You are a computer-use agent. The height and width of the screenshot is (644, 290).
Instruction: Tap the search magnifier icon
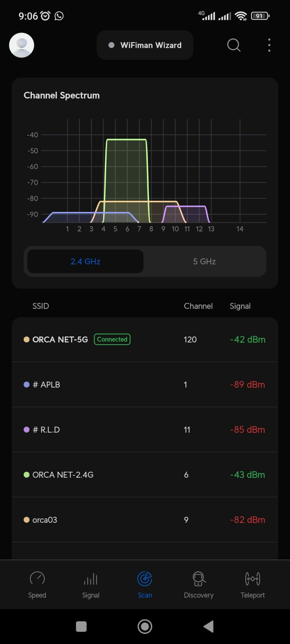(234, 45)
